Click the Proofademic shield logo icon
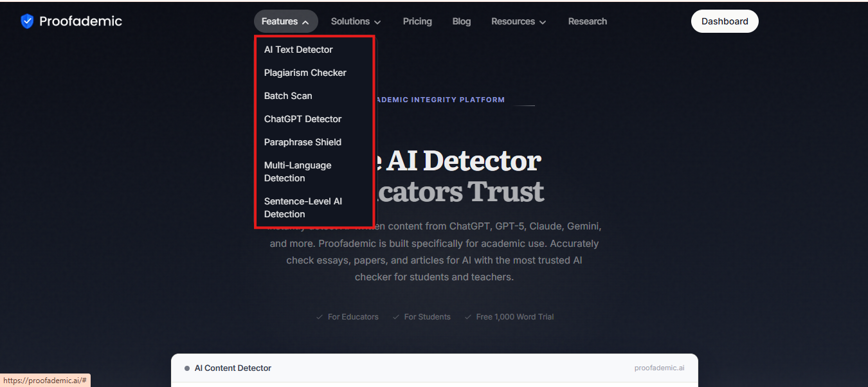This screenshot has width=868, height=387. [x=27, y=21]
